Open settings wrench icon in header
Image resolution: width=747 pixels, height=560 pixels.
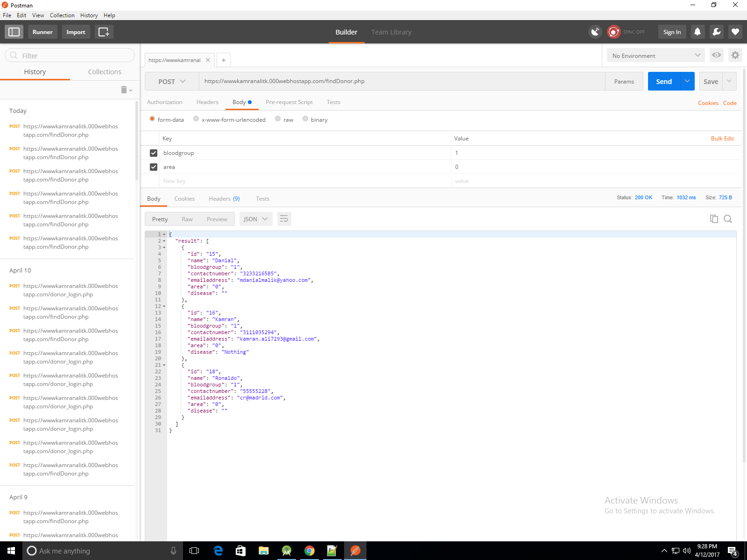pos(716,32)
